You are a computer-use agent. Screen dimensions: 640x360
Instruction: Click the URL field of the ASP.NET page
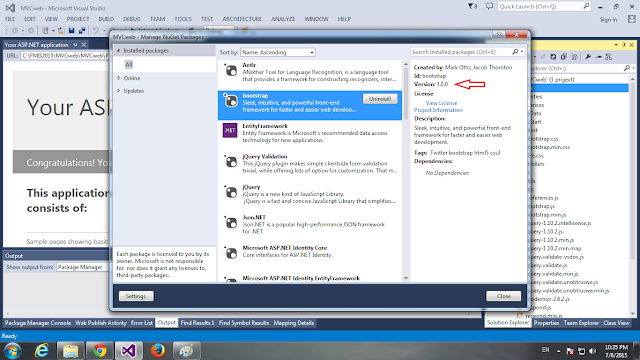[65, 55]
